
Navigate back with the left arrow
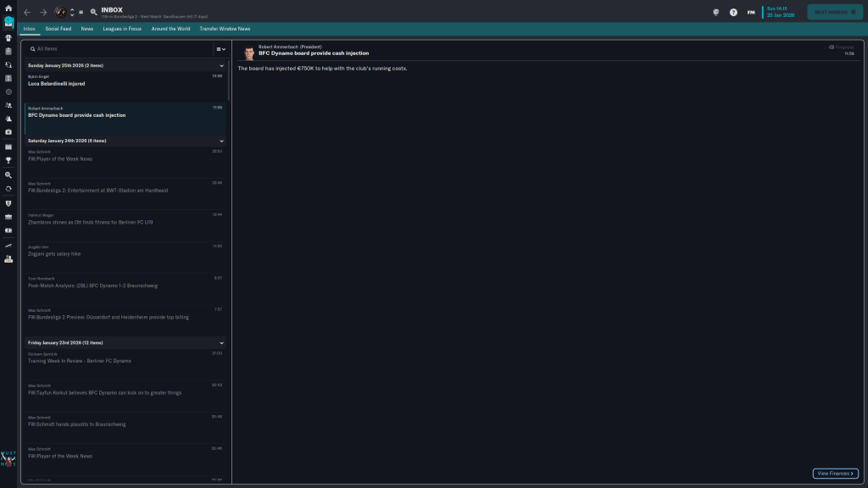tap(26, 12)
